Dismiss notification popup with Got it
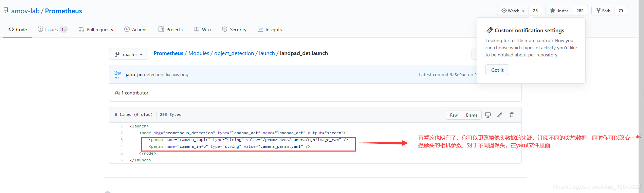Screen dimensions: 644x193 pos(497,70)
